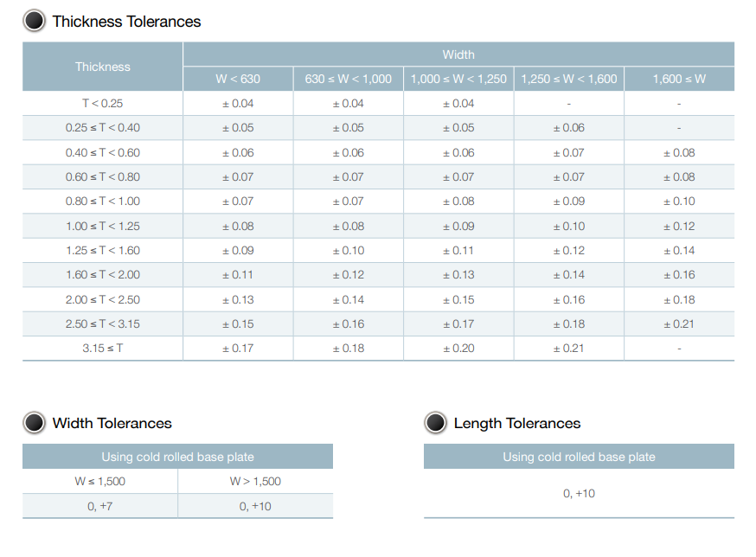
Task: Click ± 0.04 under W < 630 column
Action: coord(238,103)
